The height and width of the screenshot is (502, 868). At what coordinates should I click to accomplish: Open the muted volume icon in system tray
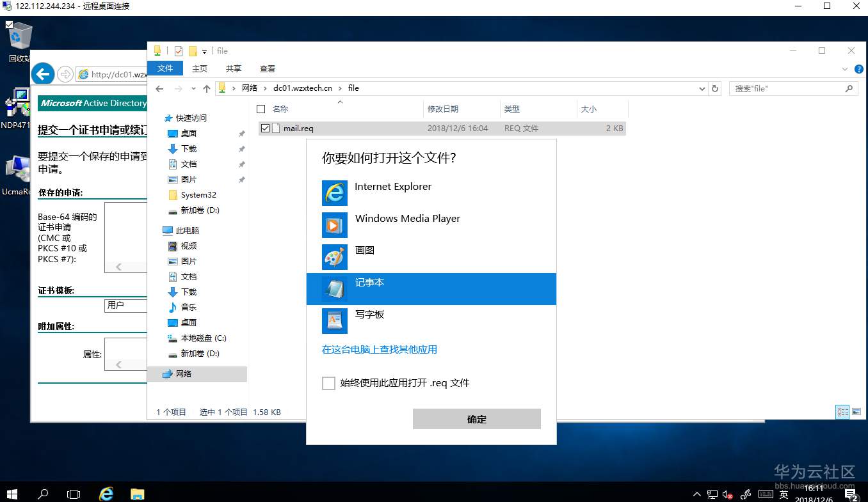coord(727,494)
